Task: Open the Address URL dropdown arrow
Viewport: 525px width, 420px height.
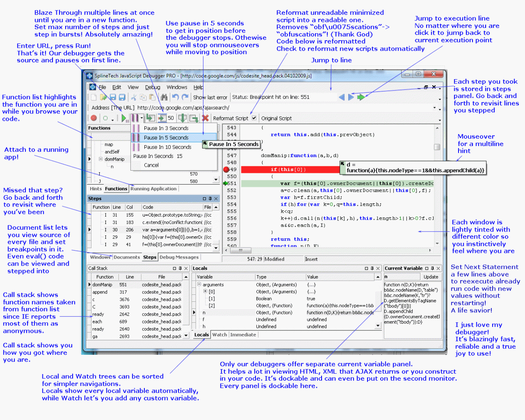Action: pyautogui.click(x=434, y=108)
